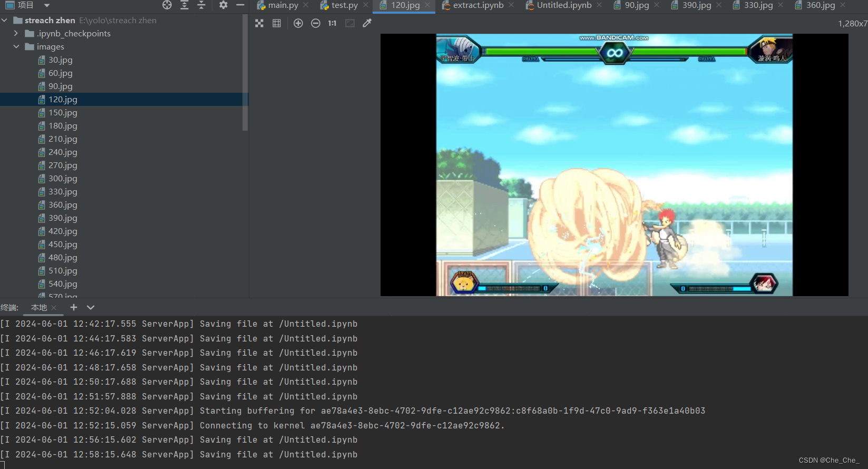Select 180.jpg in the project tree
Viewport: 868px width, 469px height.
(62, 126)
